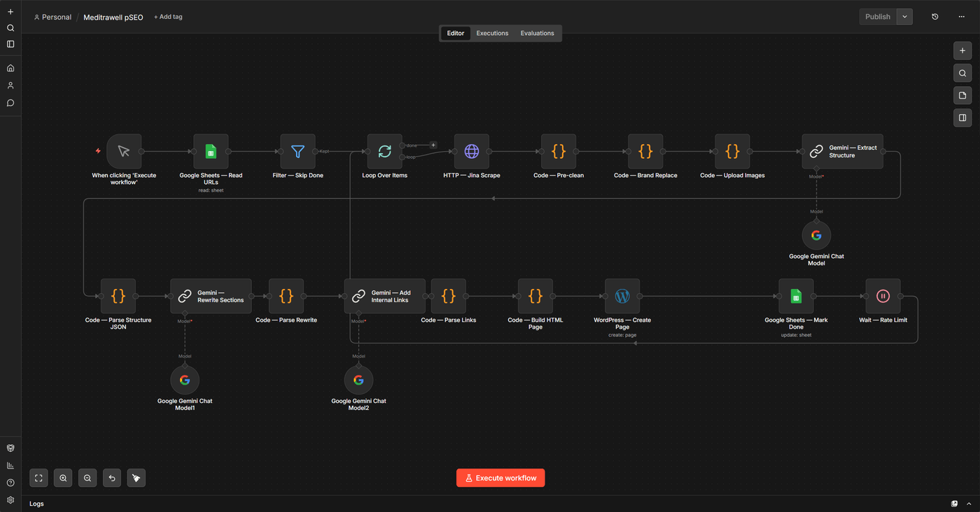The image size is (980, 512).
Task: Open Templates cube icon in sidebar
Action: [10, 448]
